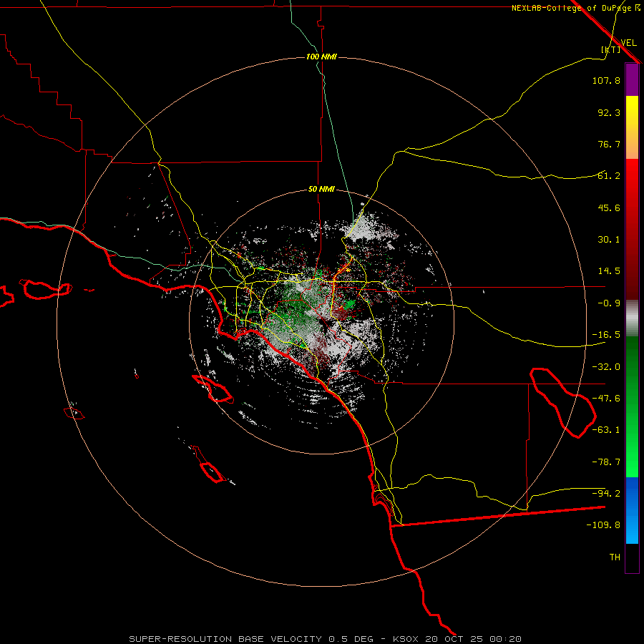Click the TH label on the scale
644x644 pixels.
[x=615, y=557]
